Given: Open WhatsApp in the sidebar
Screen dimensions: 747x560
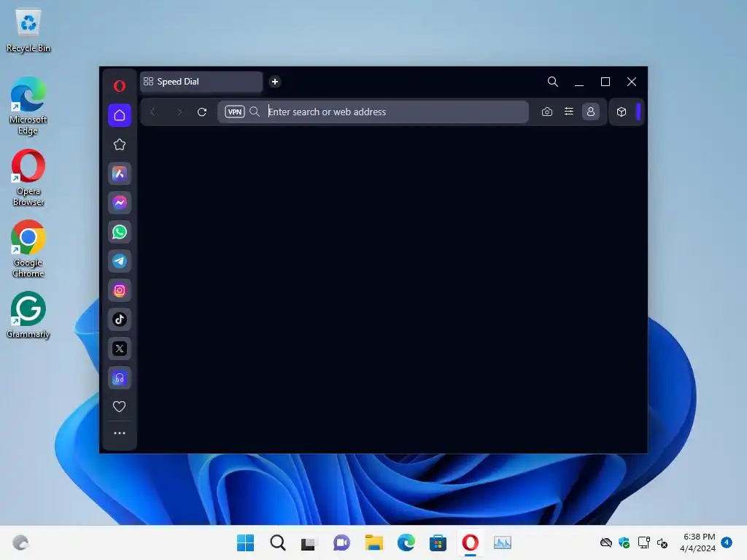Looking at the screenshot, I should coord(120,232).
